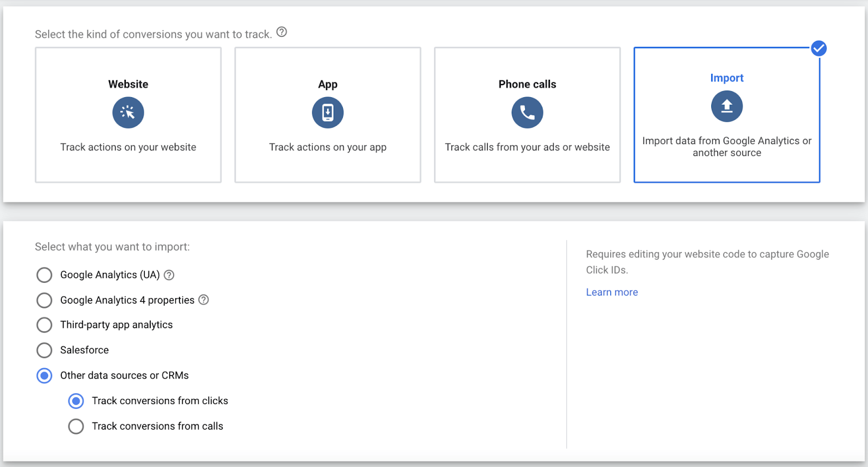Open the Learn more link
Viewport: 868px width, 467px height.
click(x=612, y=292)
